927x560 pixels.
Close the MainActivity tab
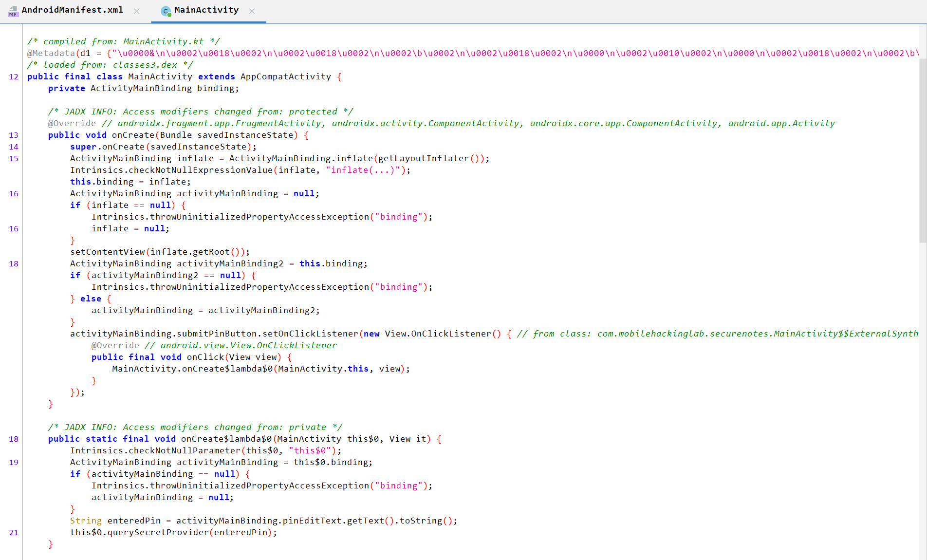point(252,11)
